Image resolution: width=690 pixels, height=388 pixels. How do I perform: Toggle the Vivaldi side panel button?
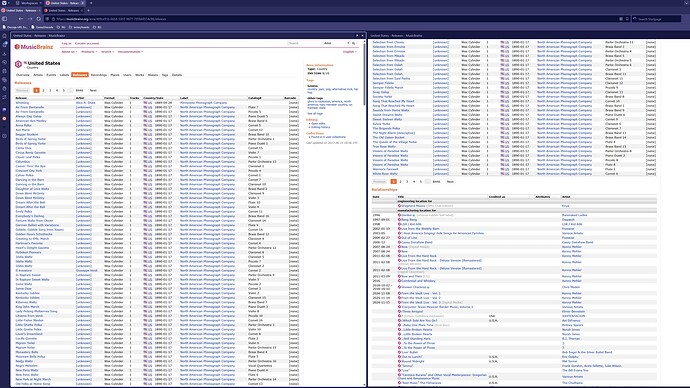click(4, 19)
